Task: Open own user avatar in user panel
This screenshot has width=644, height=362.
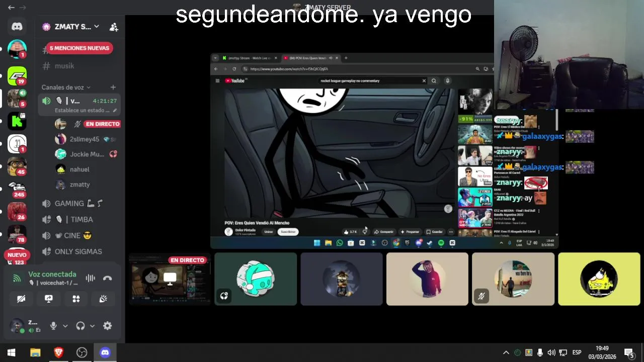Action: (17, 325)
